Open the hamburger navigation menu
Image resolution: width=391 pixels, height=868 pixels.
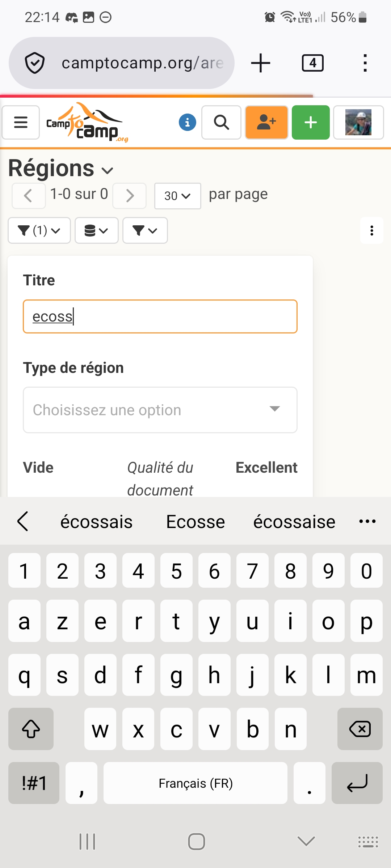[21, 122]
